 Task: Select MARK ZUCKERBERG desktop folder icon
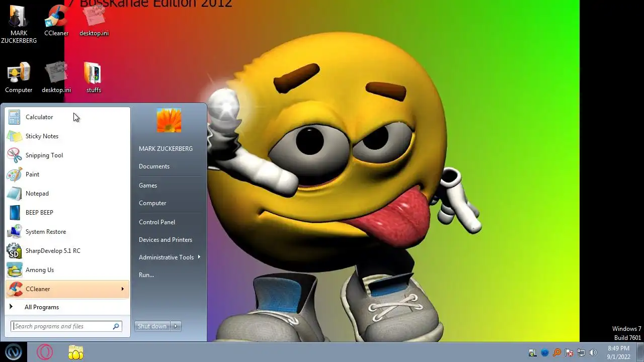coord(19,24)
